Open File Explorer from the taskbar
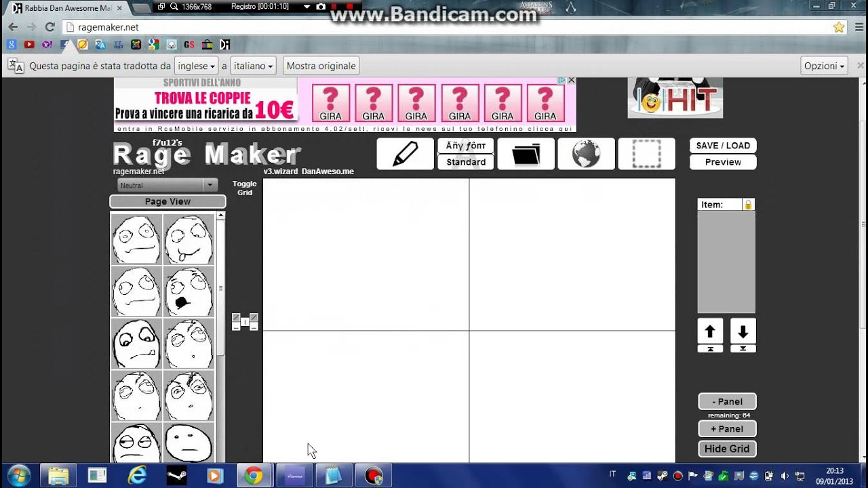This screenshot has width=868, height=488. point(58,476)
